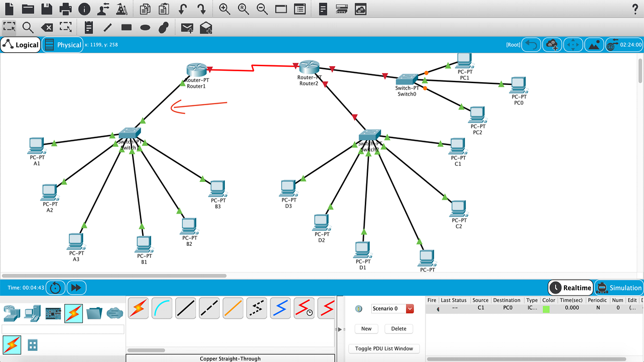Select the Draw Ellipse shape tool
Image resolution: width=644 pixels, height=362 pixels.
pyautogui.click(x=144, y=28)
